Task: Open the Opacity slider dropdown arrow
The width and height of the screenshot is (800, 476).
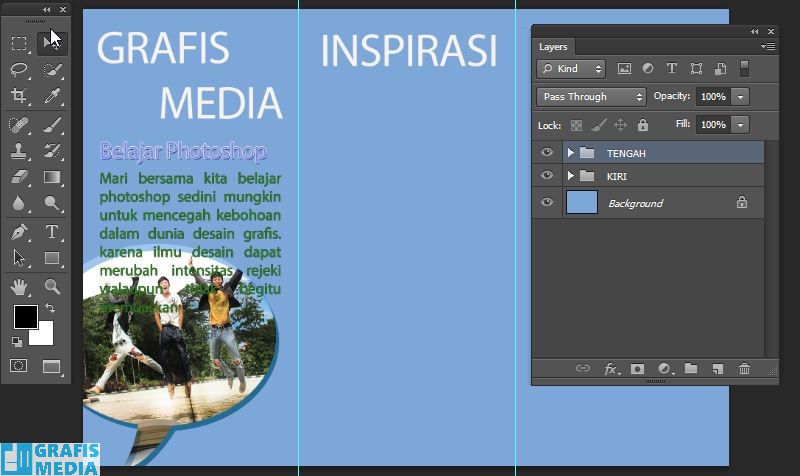Action: pos(740,96)
